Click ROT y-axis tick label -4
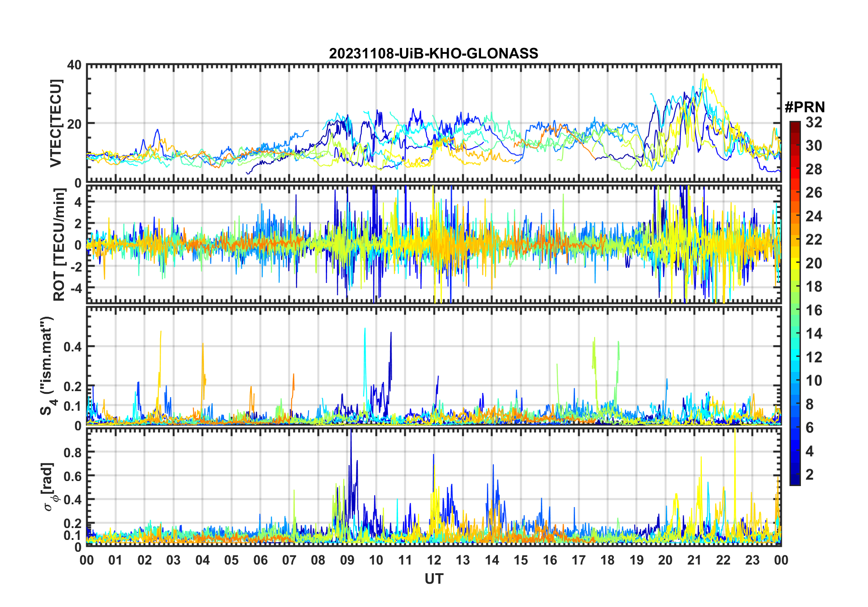This screenshot has width=868, height=607. (x=75, y=288)
